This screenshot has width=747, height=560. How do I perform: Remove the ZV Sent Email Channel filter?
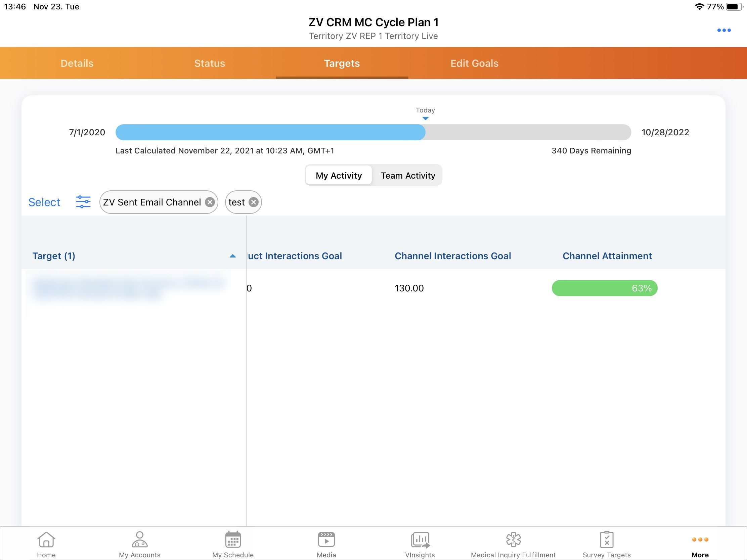(x=210, y=202)
